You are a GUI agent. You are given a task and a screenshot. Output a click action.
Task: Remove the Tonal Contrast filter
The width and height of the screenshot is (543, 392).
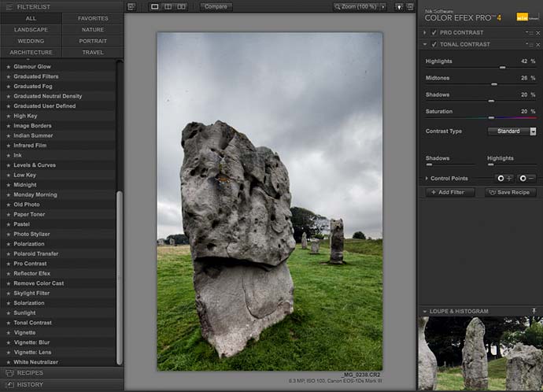click(538, 45)
